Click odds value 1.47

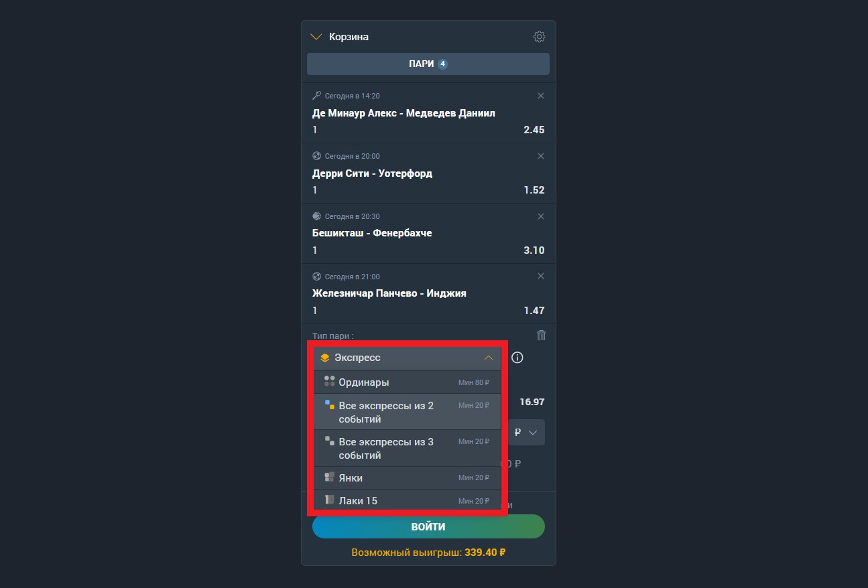click(534, 311)
